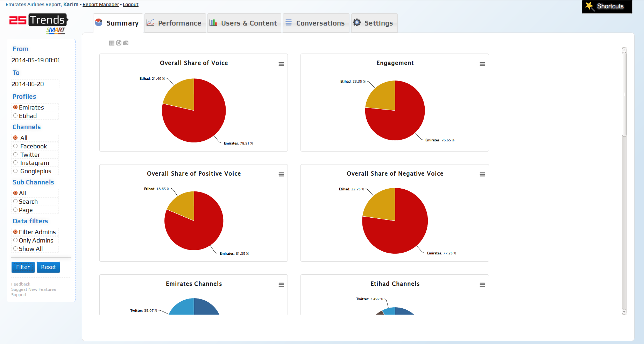Image resolution: width=644 pixels, height=344 pixels.
Task: Click the scroll up arrow of the charts panel
Action: coord(624,50)
